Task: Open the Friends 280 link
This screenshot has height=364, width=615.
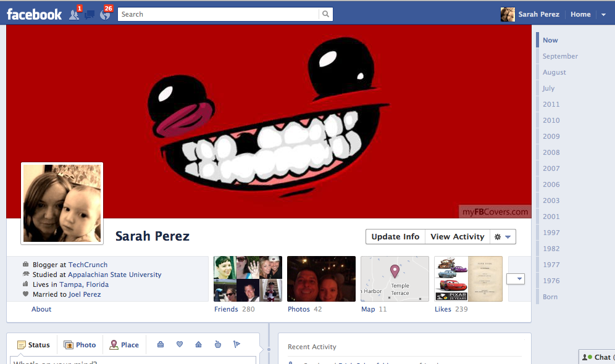Action: [x=234, y=308]
